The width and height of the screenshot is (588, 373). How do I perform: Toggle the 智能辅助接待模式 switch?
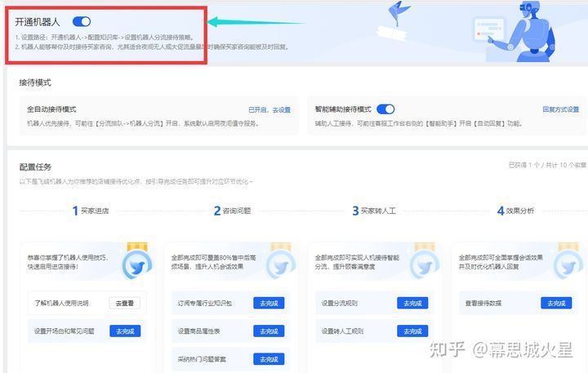point(385,109)
